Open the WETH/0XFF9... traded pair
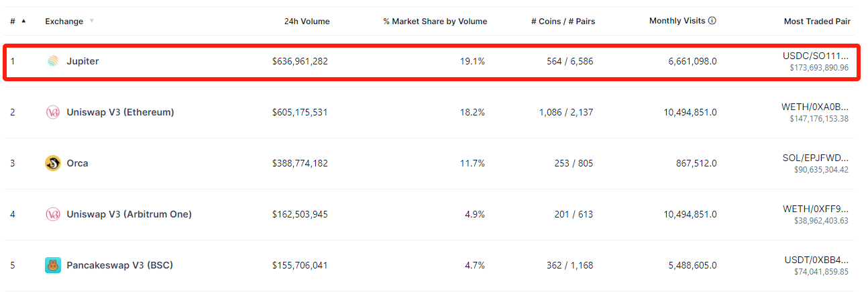The image size is (868, 292). tap(816, 209)
